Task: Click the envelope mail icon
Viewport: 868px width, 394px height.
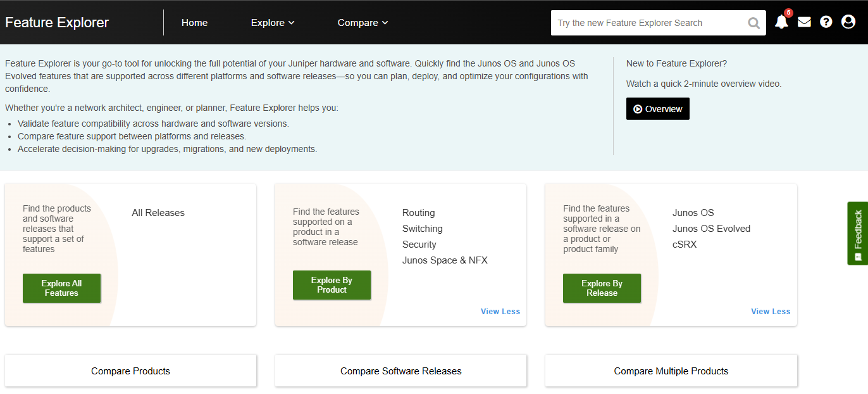Action: [804, 22]
